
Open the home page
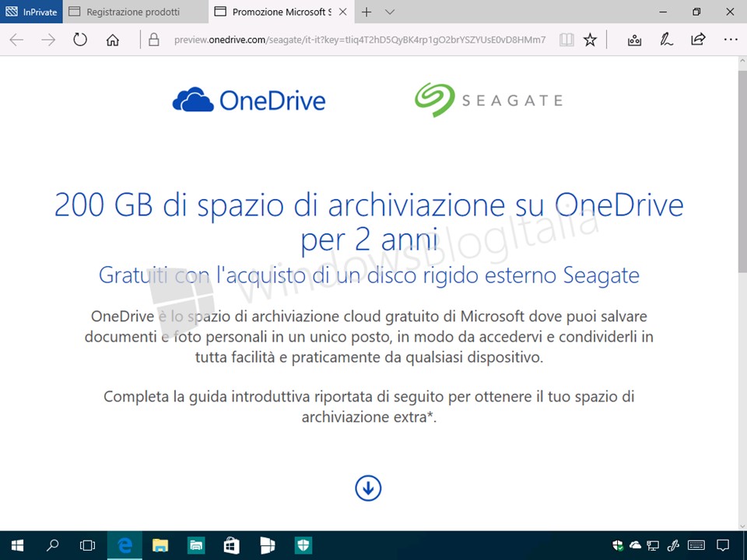click(x=112, y=40)
